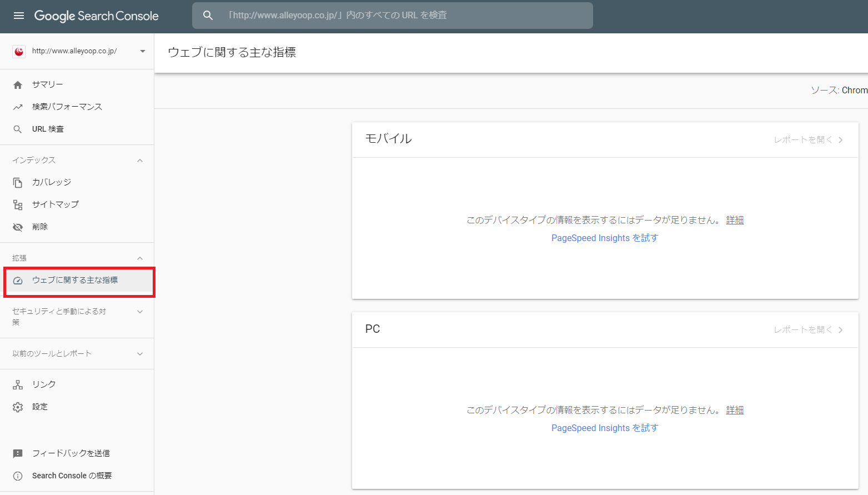Click the Google Search Console logo
This screenshot has width=868, height=495.
click(97, 16)
